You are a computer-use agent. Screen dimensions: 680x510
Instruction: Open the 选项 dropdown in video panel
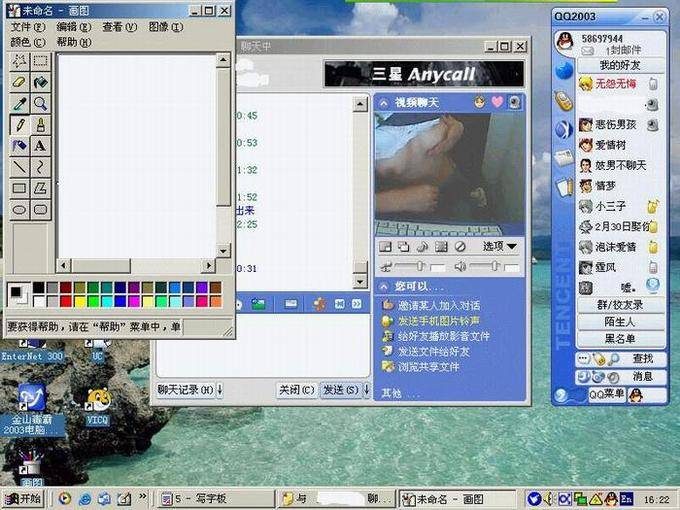click(500, 246)
